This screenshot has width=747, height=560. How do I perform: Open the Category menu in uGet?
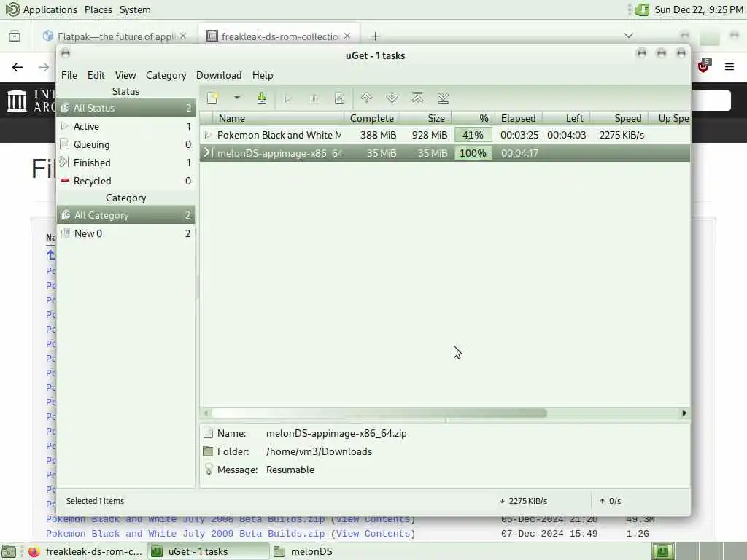click(x=166, y=75)
